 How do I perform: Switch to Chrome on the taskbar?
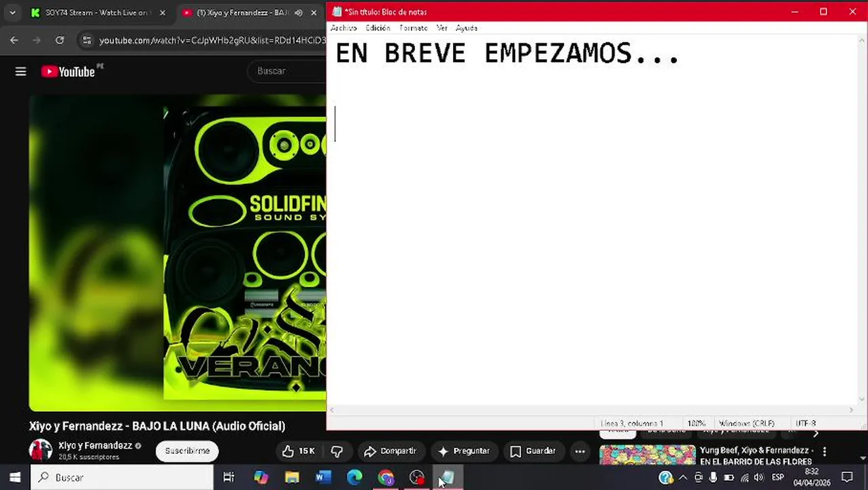[x=386, y=477]
